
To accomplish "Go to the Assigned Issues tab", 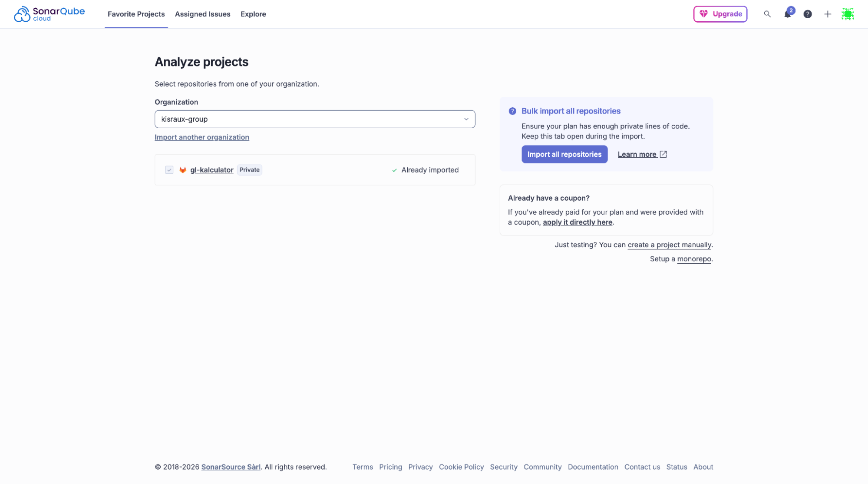I will (203, 14).
